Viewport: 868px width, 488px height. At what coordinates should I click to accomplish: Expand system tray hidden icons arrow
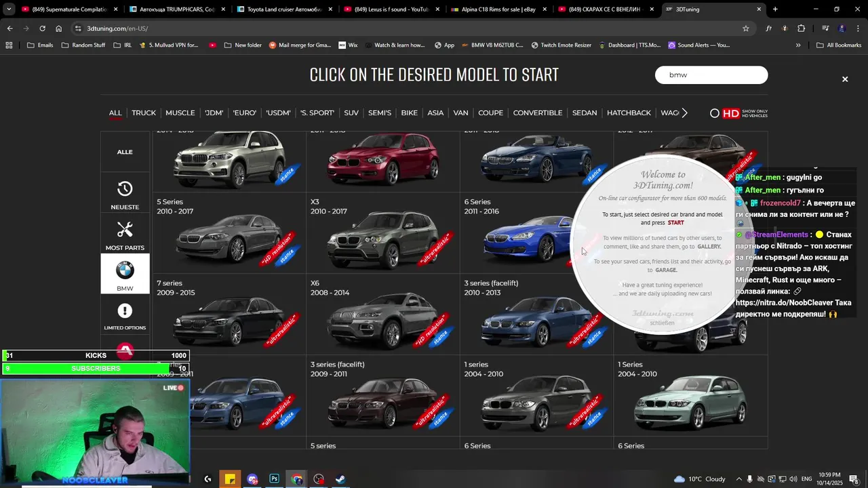[x=738, y=479]
